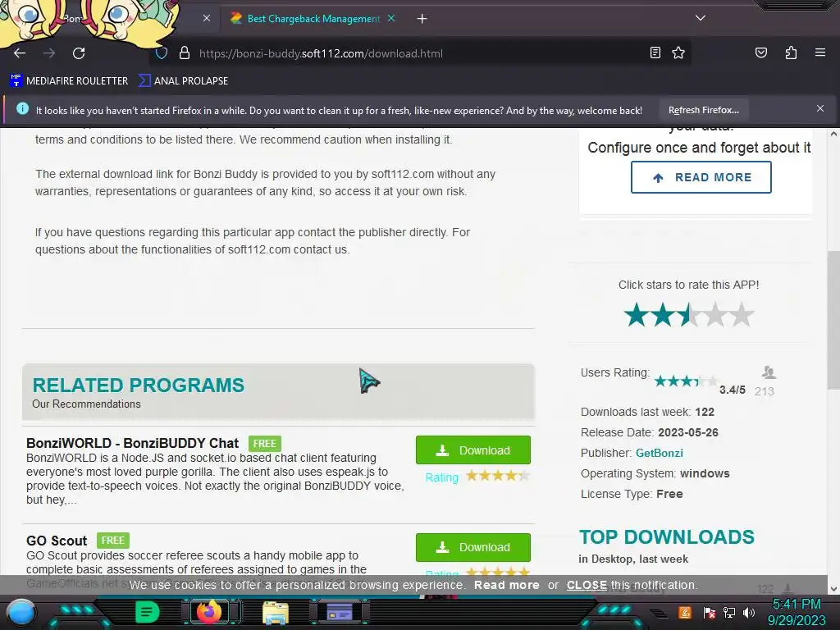Click the taskbar clock 5:41 PM
Viewport: 840px width, 630px height.
[796, 605]
